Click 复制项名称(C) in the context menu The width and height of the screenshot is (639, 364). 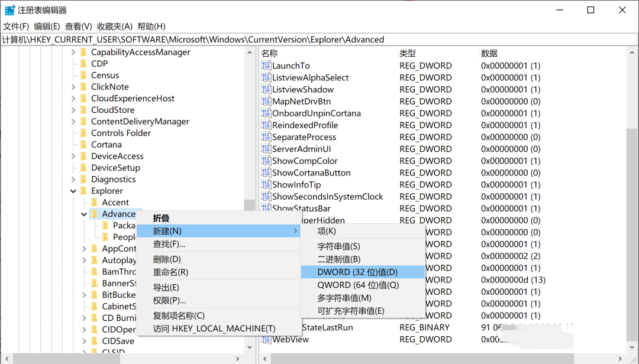[x=218, y=316]
